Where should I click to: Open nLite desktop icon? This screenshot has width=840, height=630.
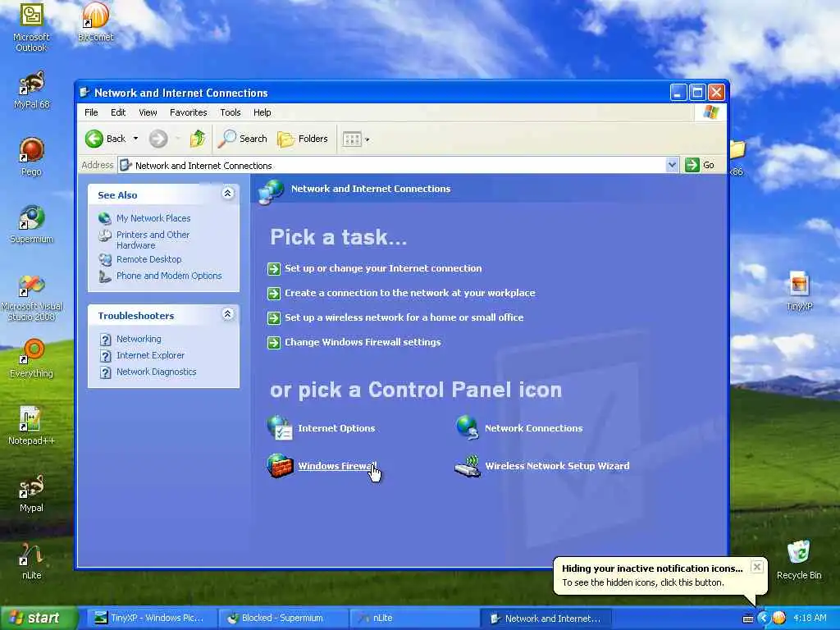click(x=32, y=560)
